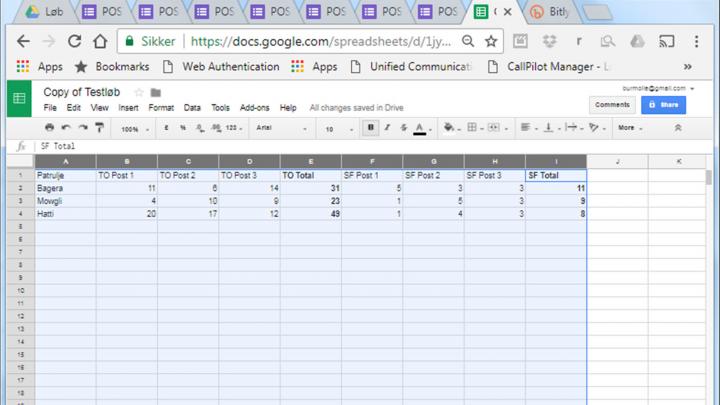Open the Add-ons menu
Image resolution: width=720 pixels, height=405 pixels.
[x=254, y=108]
